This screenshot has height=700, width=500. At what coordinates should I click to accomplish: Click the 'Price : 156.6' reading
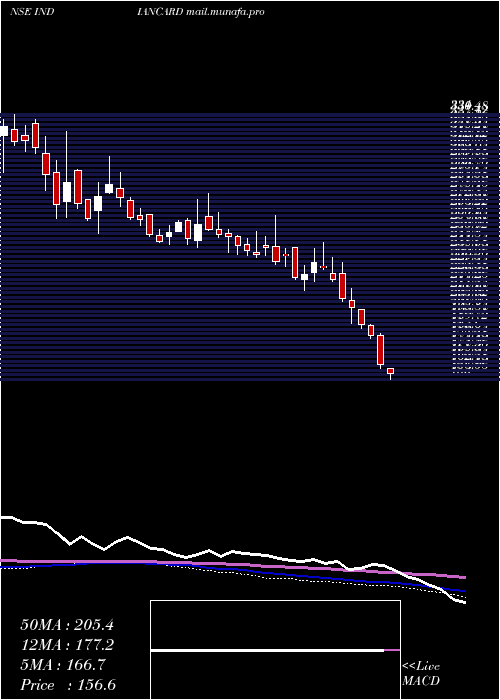68,685
